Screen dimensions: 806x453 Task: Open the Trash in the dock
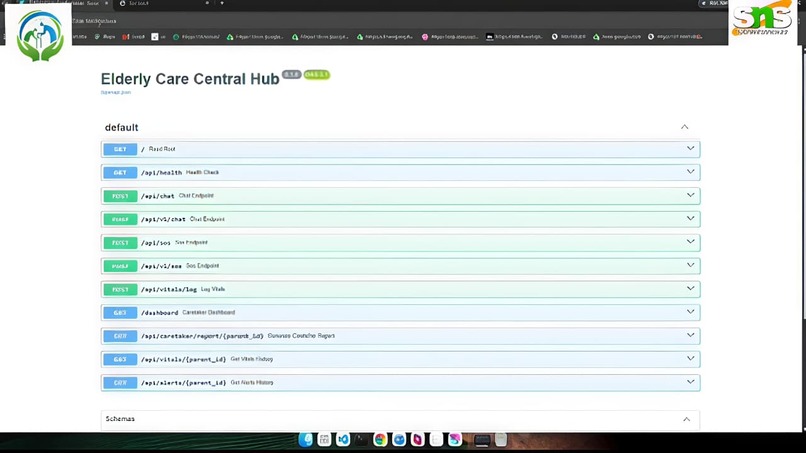point(501,440)
